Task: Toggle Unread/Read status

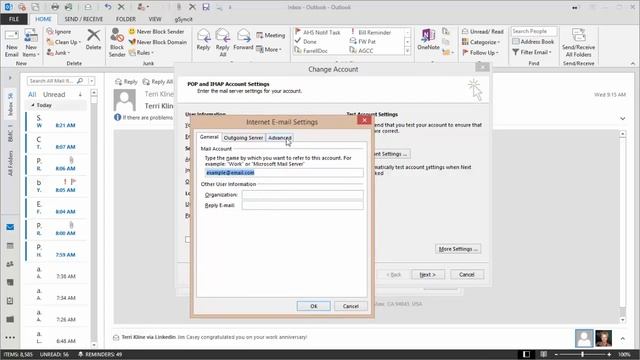Action: pos(482,31)
